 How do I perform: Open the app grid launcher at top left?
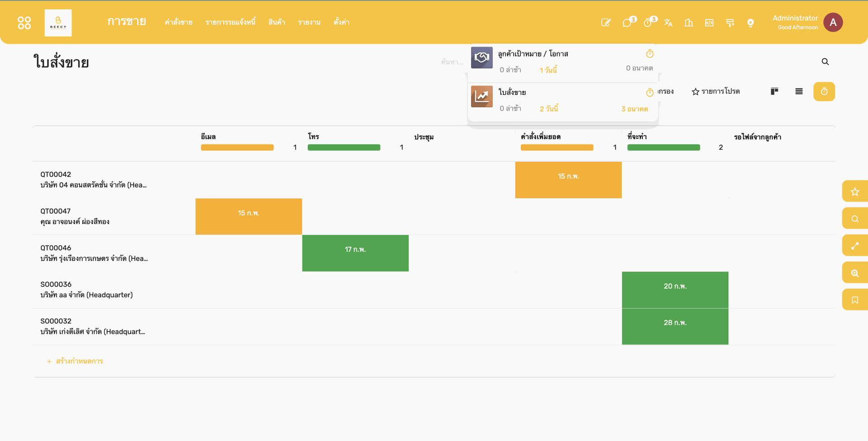(x=24, y=22)
